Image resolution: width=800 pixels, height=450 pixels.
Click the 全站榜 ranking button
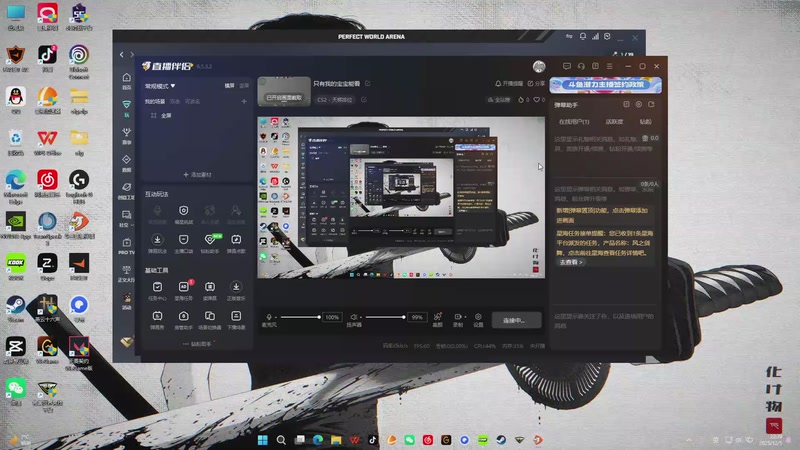click(x=499, y=99)
